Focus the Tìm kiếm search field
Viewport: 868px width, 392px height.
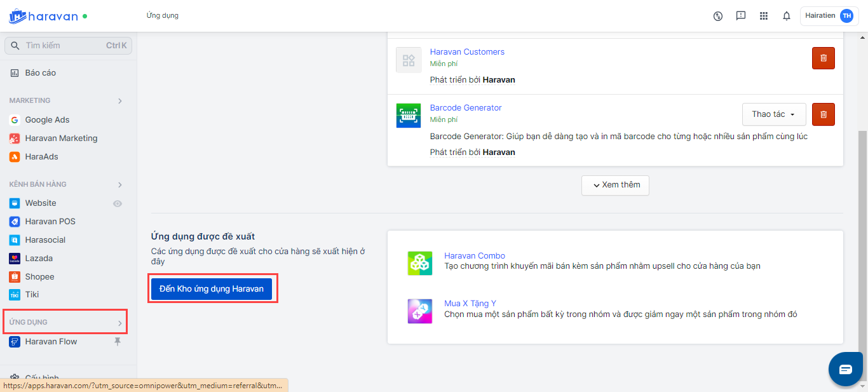click(68, 46)
